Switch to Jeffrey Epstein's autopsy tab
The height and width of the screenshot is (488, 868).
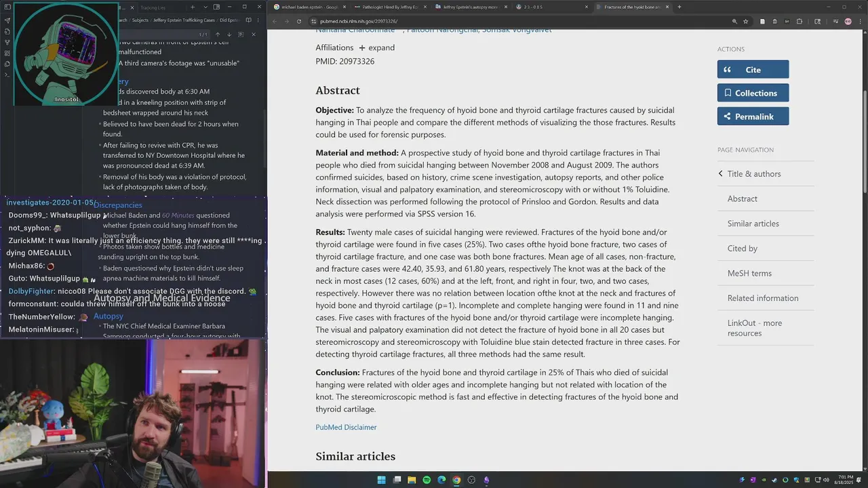pos(470,7)
